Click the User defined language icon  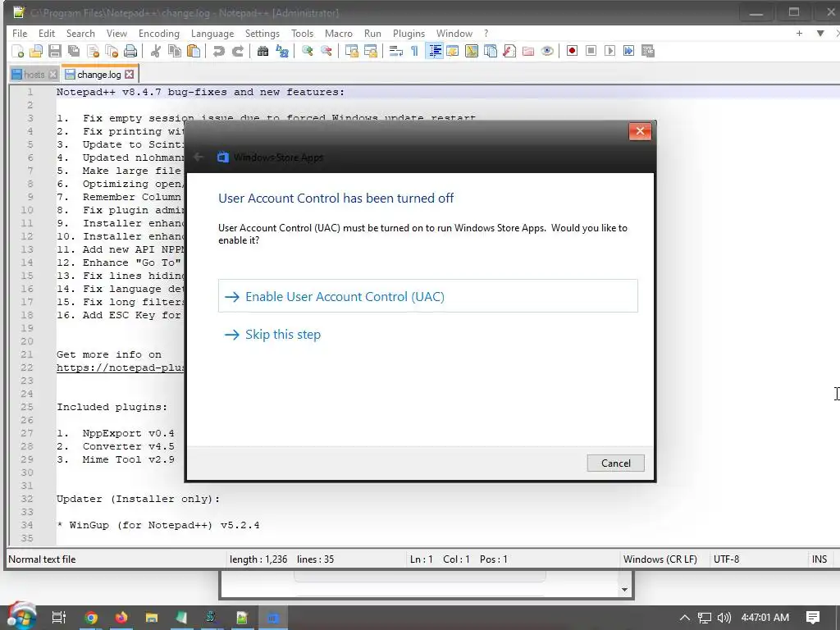(453, 51)
